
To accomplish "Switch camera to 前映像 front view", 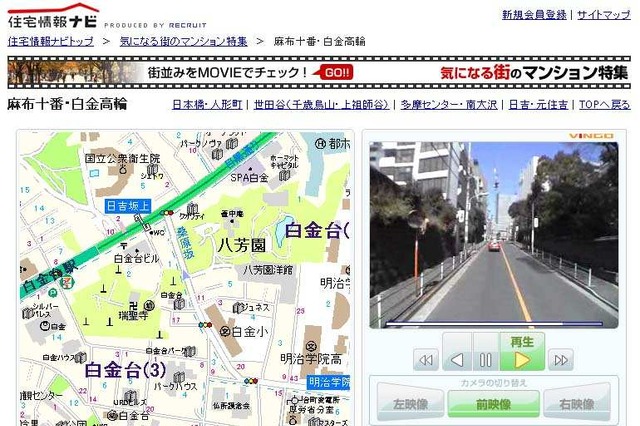I will tap(493, 404).
